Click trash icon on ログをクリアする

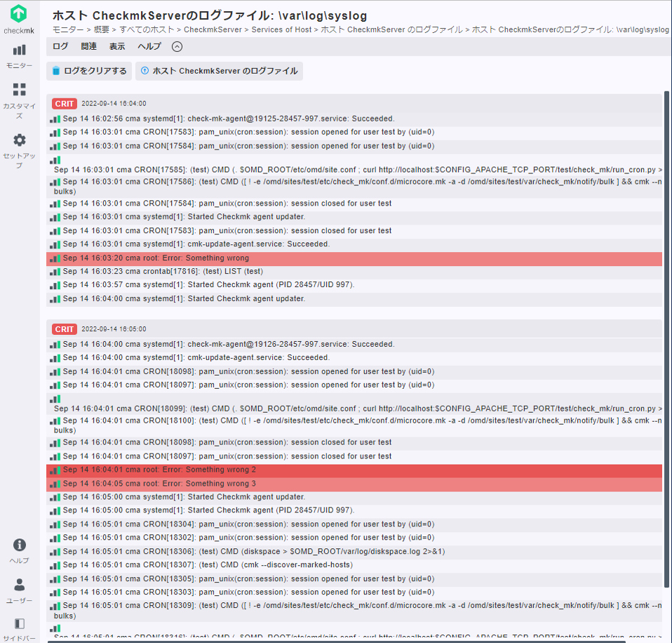click(x=56, y=71)
